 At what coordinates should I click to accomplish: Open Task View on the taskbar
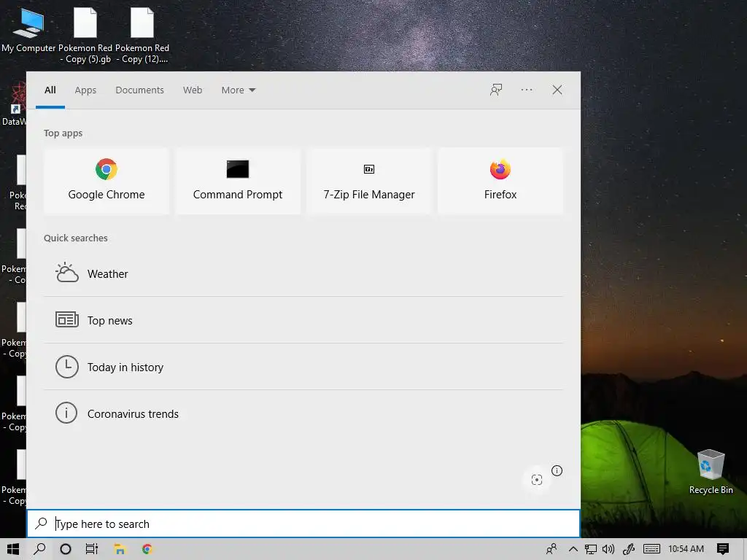[91, 549]
